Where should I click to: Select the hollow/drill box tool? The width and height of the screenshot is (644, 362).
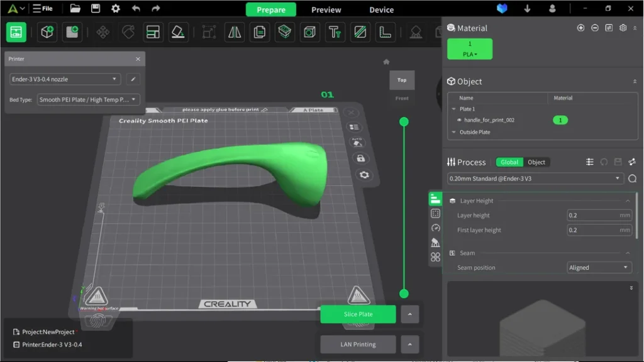click(x=309, y=32)
